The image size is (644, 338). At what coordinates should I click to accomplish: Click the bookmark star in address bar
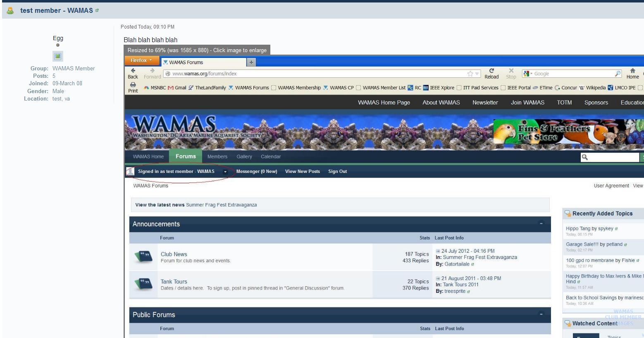click(x=470, y=74)
